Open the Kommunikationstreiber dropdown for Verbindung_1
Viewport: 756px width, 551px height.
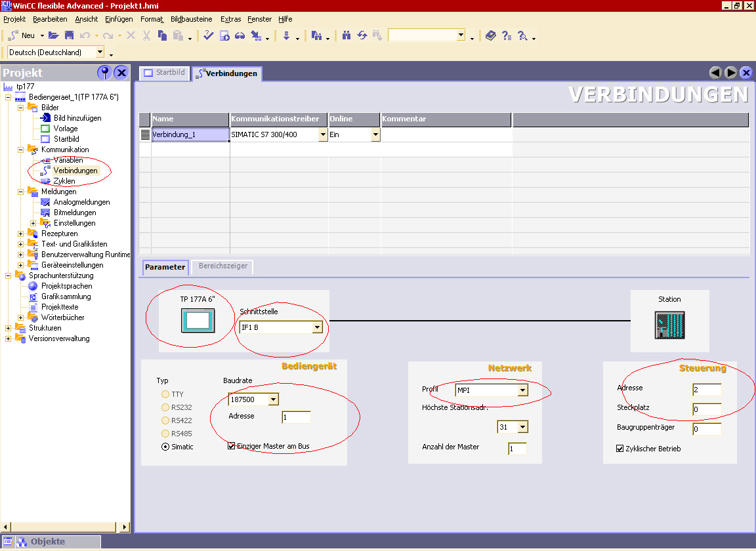[x=323, y=134]
